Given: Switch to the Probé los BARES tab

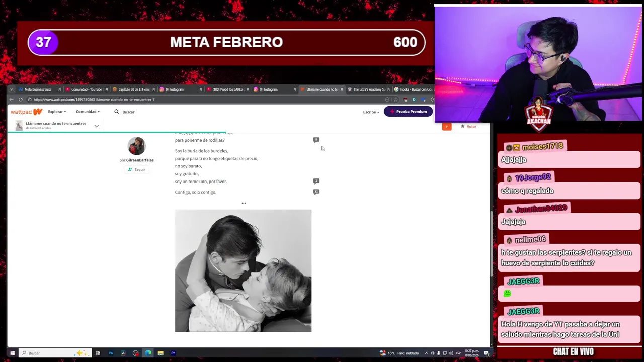Looking at the screenshot, I should click(227, 89).
